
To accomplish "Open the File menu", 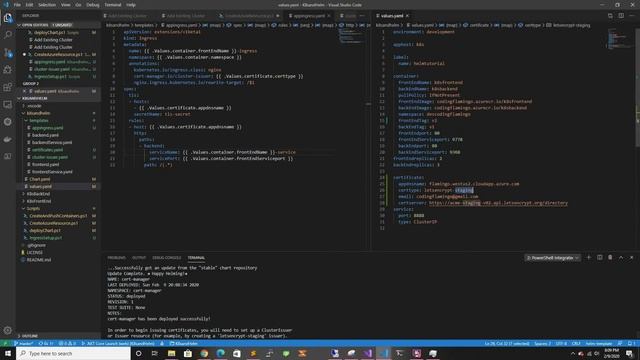I will (17, 5).
